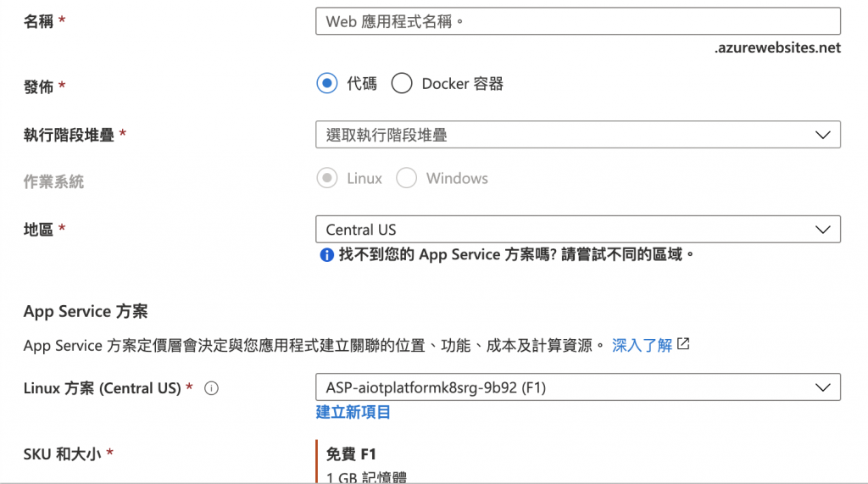Open the 選取執行階段堆疊 dropdown
This screenshot has width=868, height=484.
tap(578, 135)
